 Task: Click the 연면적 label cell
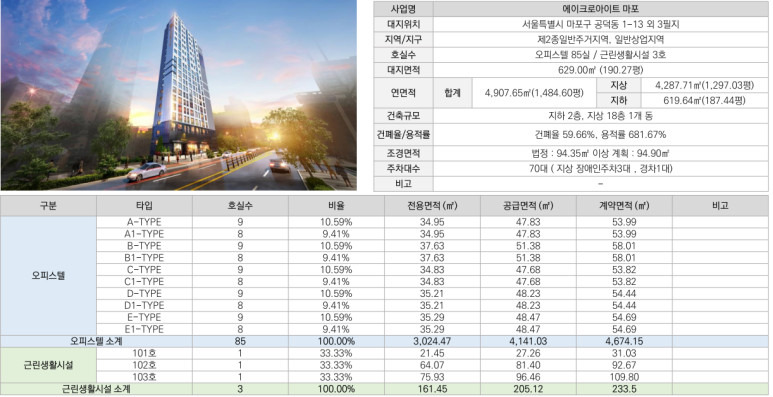(403, 93)
